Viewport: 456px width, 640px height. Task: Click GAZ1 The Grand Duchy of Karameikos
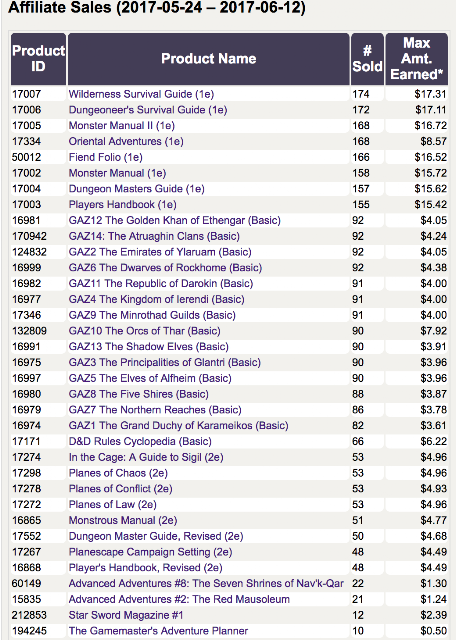[x=178, y=426]
